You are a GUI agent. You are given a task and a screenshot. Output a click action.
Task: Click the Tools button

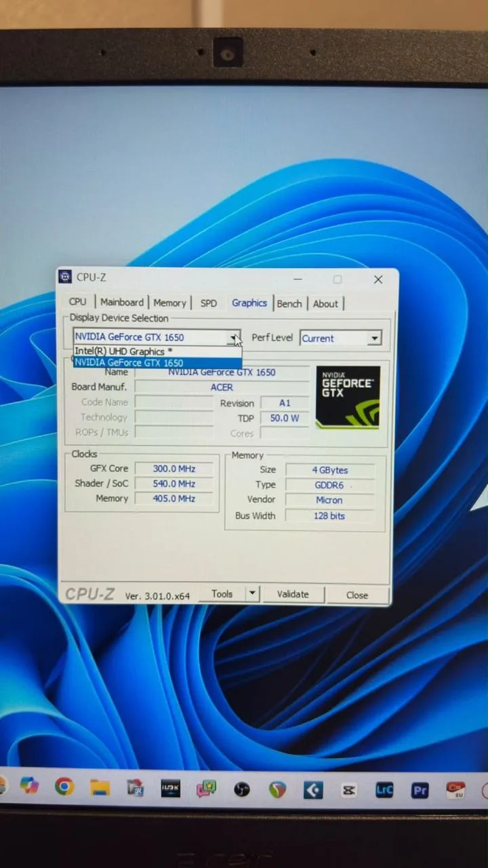222,594
